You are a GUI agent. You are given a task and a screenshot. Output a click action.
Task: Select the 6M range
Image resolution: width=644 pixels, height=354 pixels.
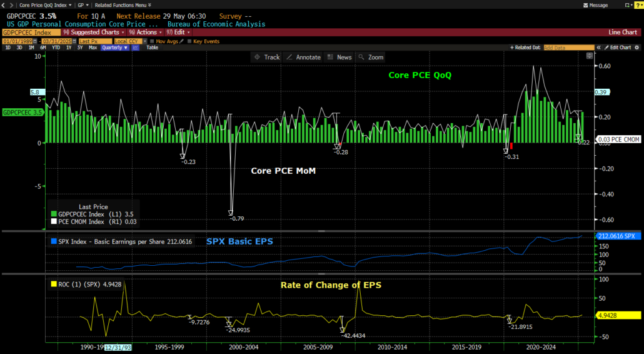point(43,48)
